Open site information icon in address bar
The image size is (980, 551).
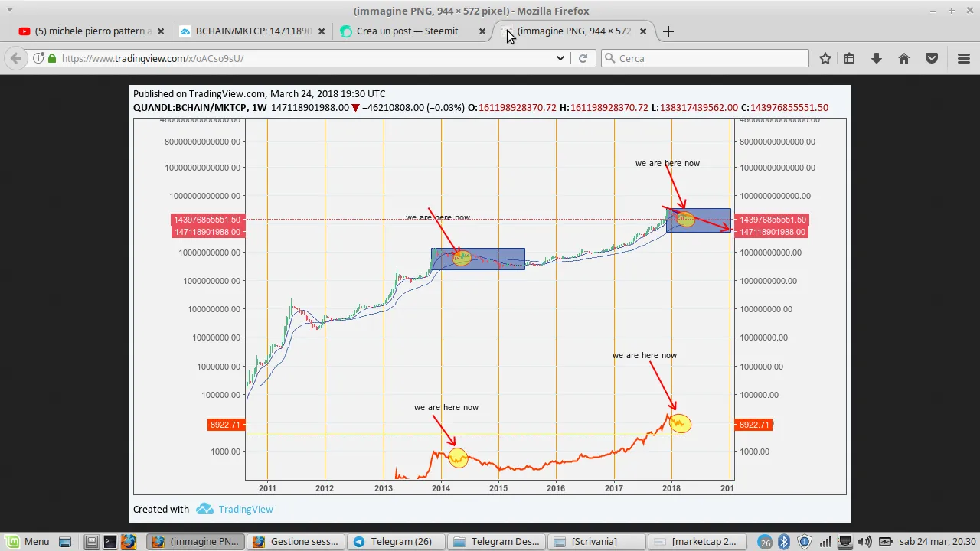point(38,58)
